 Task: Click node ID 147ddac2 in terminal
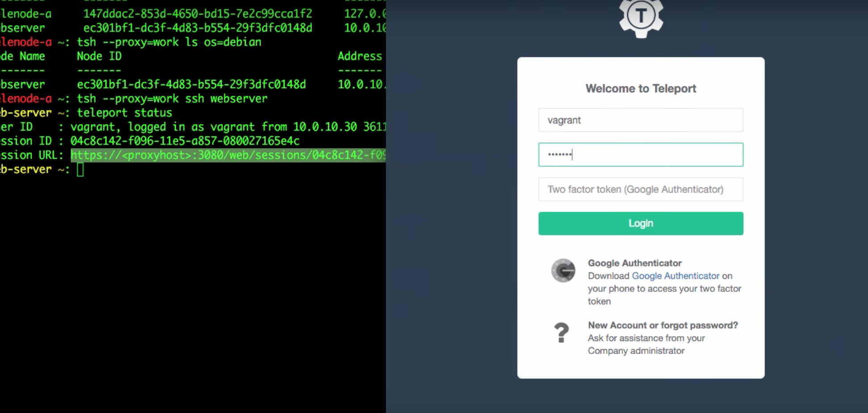[x=198, y=14]
